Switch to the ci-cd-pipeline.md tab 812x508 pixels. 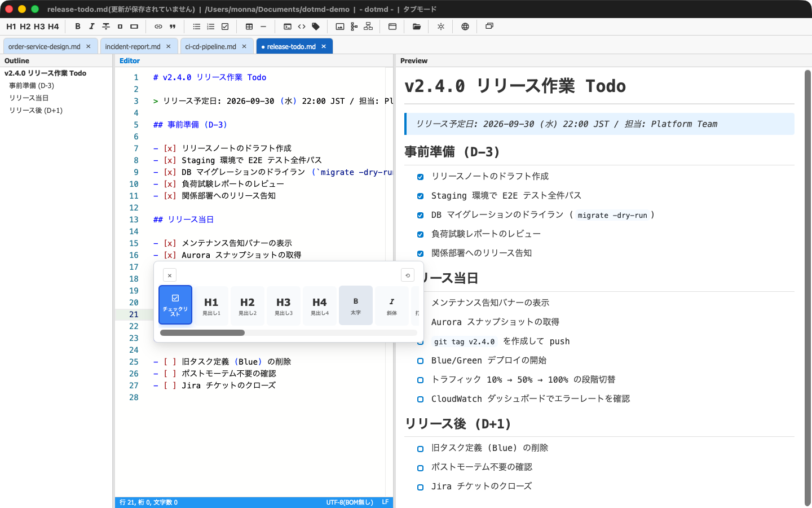(211, 46)
